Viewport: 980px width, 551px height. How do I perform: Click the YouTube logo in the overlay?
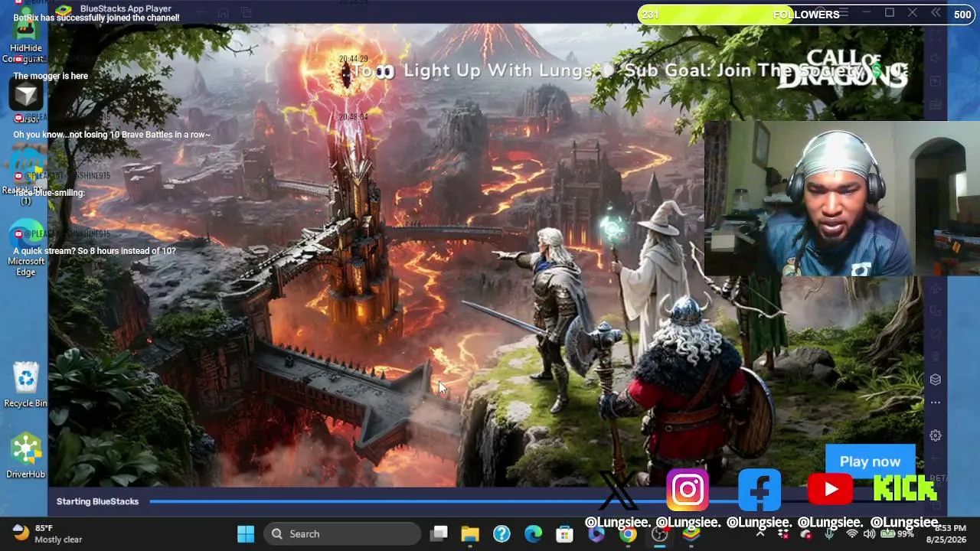point(830,490)
